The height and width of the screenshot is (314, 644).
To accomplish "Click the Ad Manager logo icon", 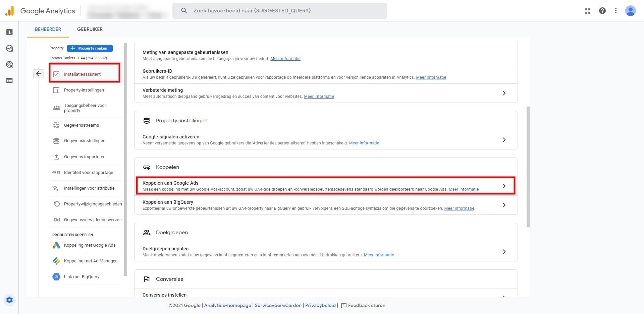I will click(56, 261).
